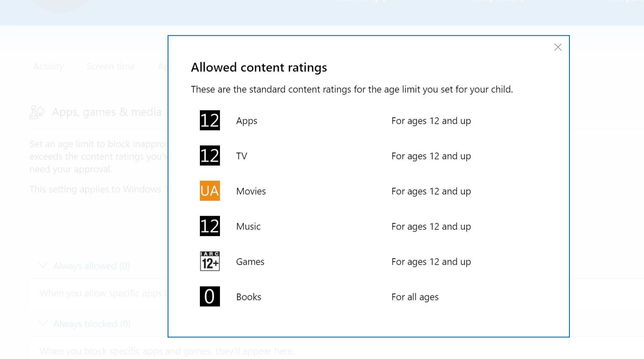Expand the Always allowed section chevron
644x359 pixels.
43,265
